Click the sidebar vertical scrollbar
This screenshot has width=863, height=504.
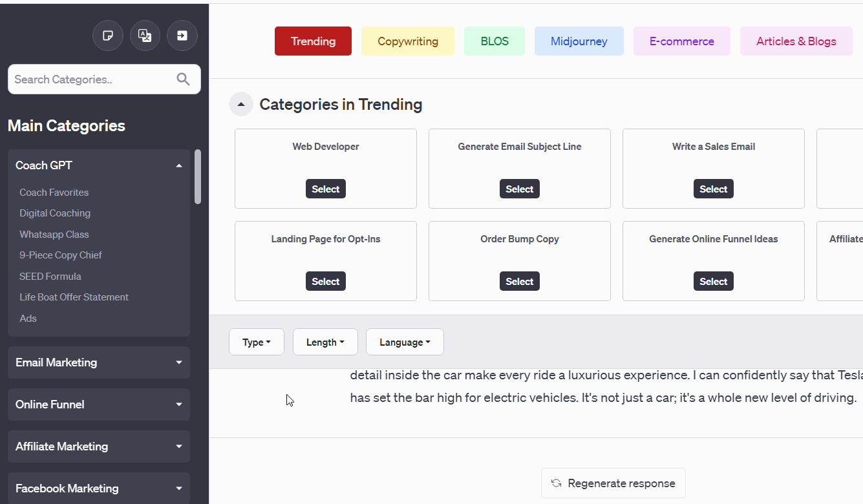[x=198, y=176]
